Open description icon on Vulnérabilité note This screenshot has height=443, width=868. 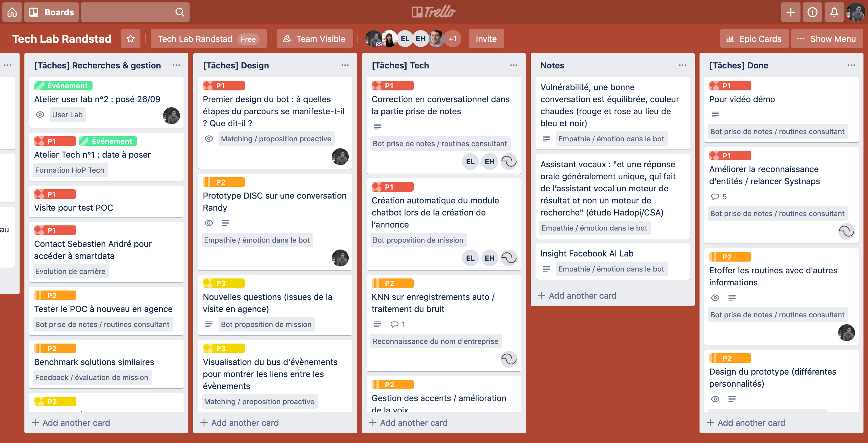546,139
